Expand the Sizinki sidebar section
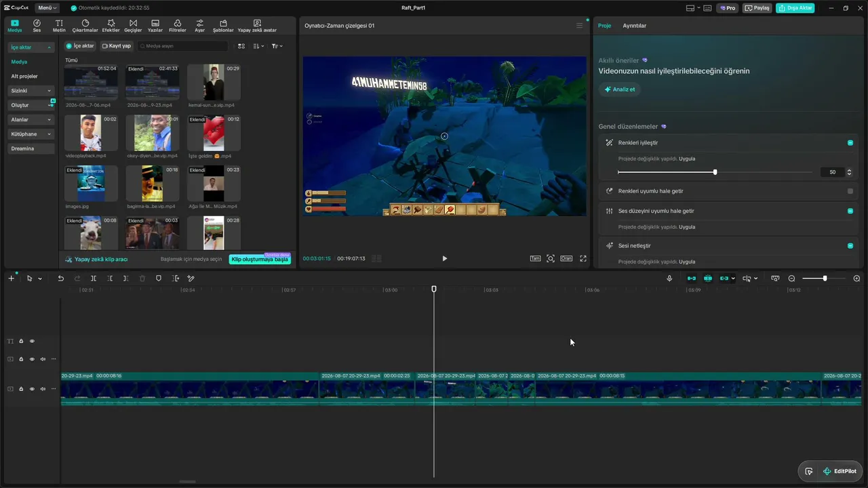868x488 pixels. [49, 91]
